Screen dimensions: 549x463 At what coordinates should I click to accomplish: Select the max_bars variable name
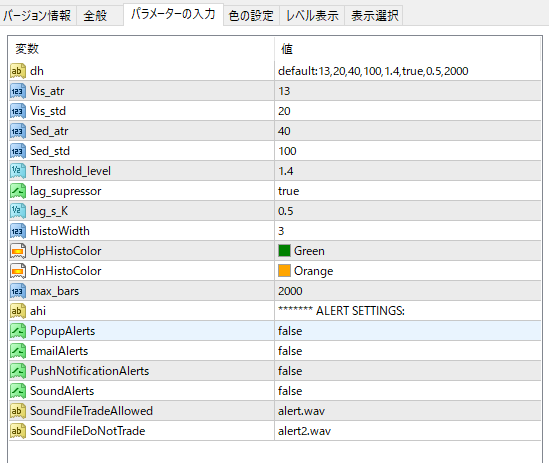pyautogui.click(x=55, y=291)
